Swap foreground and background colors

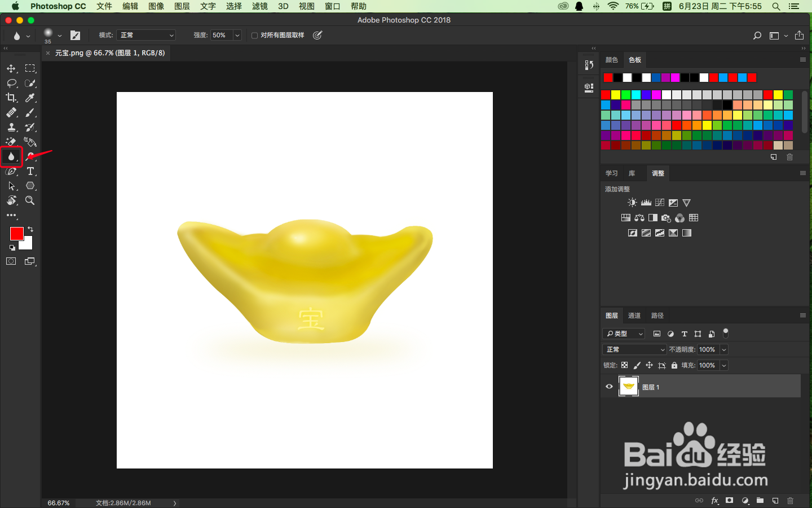30,229
